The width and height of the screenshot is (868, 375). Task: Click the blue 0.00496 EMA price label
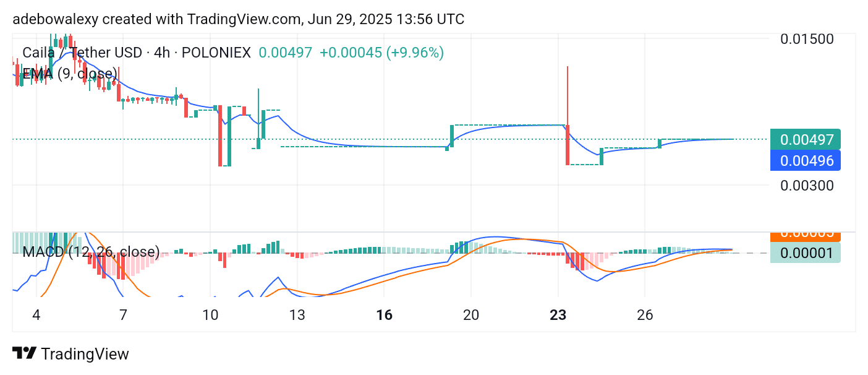pos(806,161)
